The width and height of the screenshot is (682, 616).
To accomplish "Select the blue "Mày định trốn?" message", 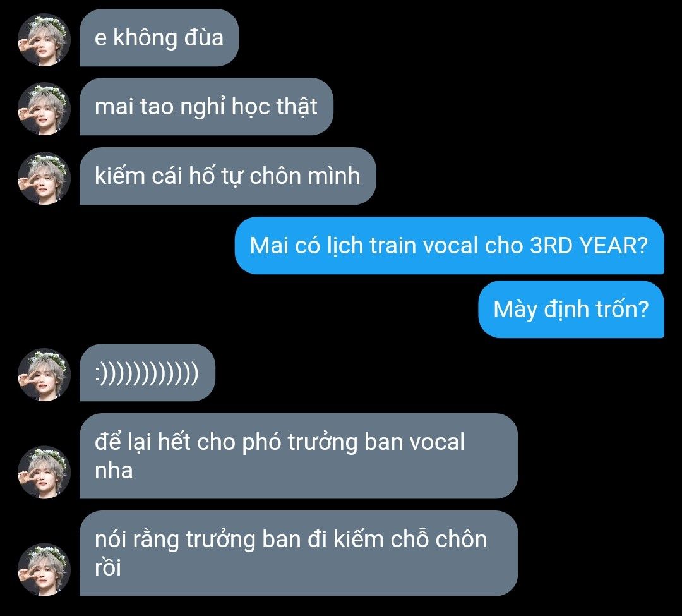I will (571, 310).
